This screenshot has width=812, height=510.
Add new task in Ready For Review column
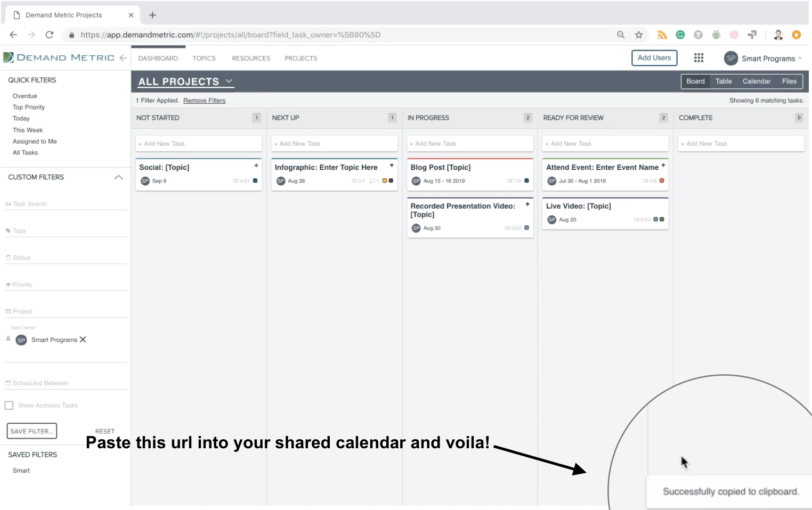point(605,144)
